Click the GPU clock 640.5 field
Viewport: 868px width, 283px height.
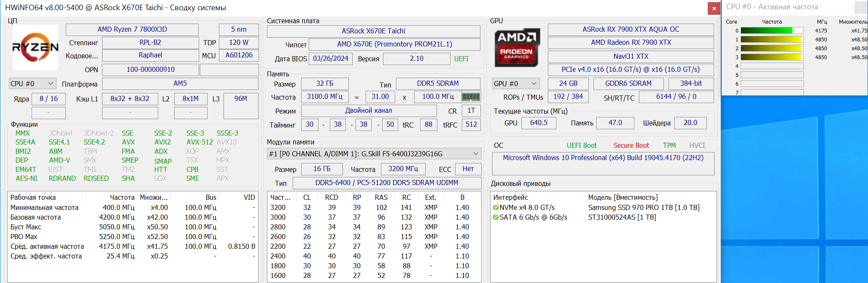539,123
